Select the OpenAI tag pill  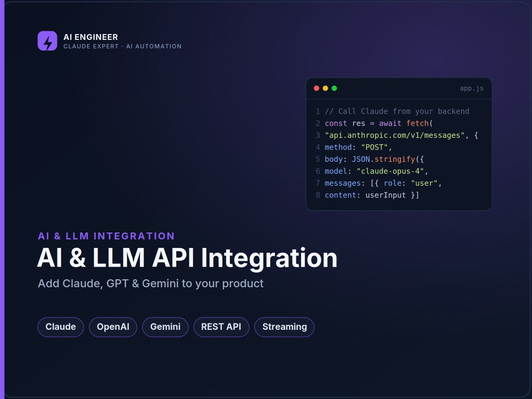pos(113,327)
